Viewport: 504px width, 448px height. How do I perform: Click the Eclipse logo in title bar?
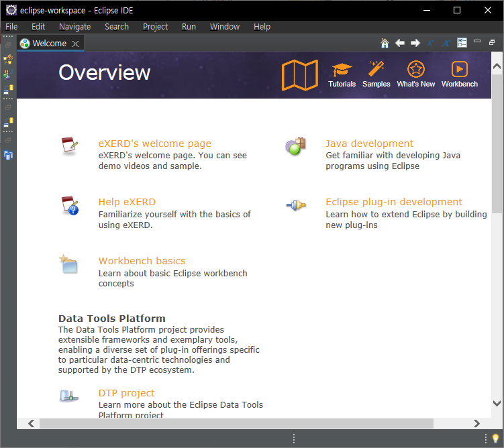pos(11,10)
